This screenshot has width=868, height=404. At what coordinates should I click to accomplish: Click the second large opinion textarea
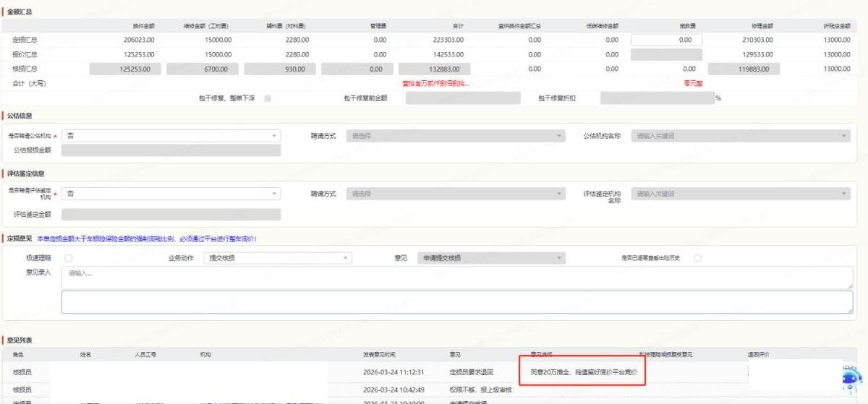coord(456,302)
